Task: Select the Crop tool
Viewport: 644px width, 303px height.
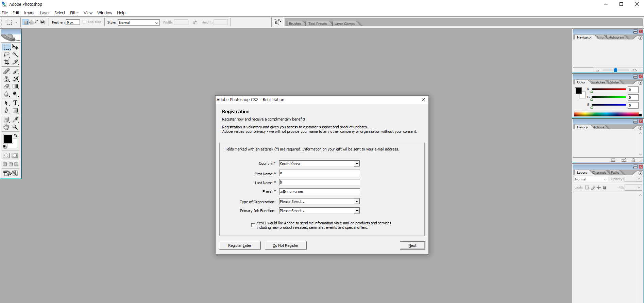Action: [6, 62]
